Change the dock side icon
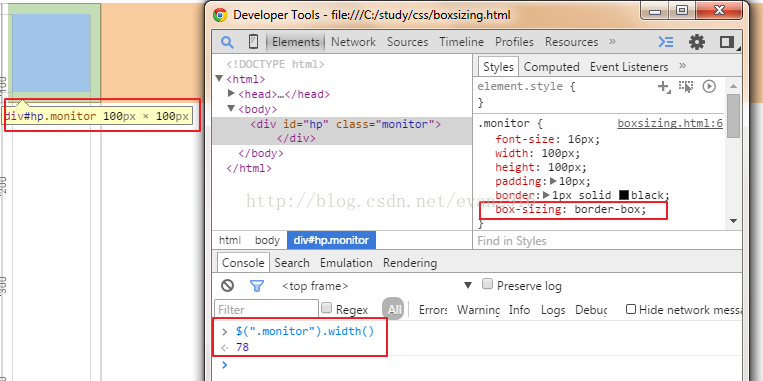This screenshot has width=763, height=381. (x=727, y=42)
